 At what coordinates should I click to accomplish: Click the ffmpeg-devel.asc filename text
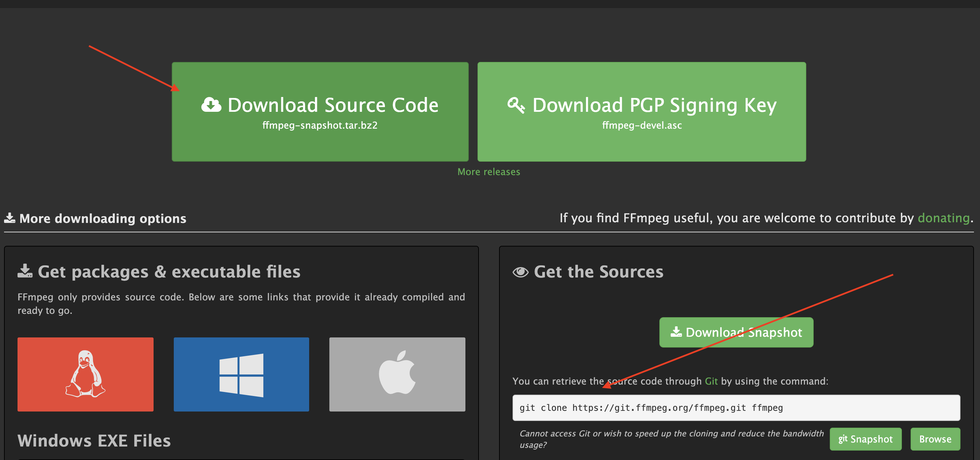[x=642, y=125]
